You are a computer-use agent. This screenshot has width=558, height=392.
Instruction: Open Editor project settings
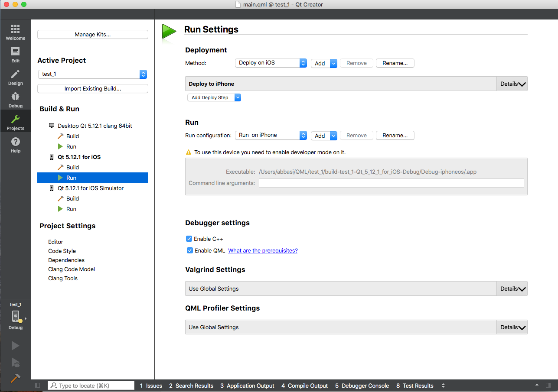(55, 242)
